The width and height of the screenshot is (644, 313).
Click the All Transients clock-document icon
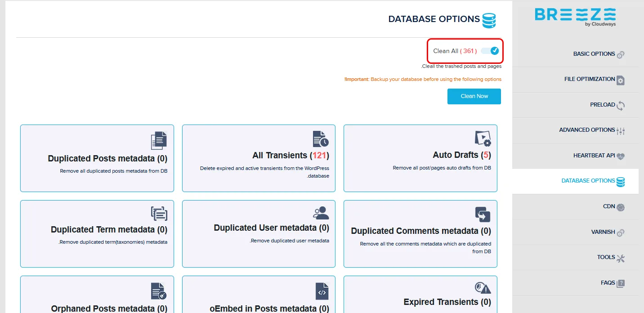click(321, 139)
